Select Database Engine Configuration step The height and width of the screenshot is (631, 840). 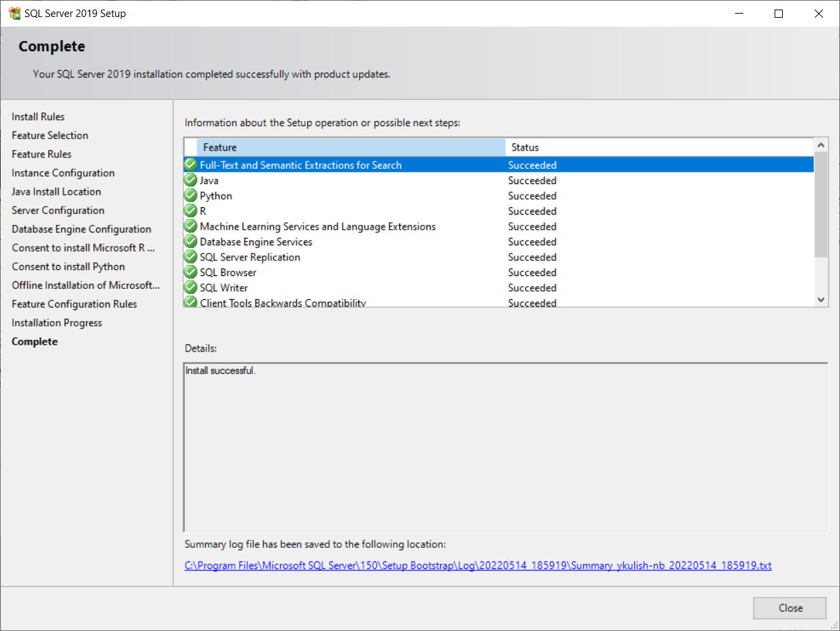82,229
